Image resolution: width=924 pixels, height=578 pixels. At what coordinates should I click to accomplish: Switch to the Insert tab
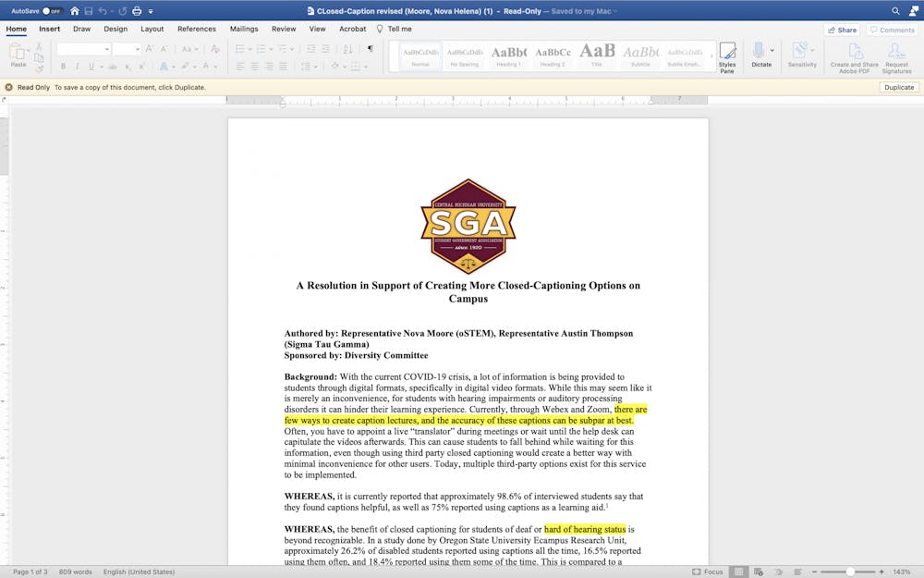point(49,30)
